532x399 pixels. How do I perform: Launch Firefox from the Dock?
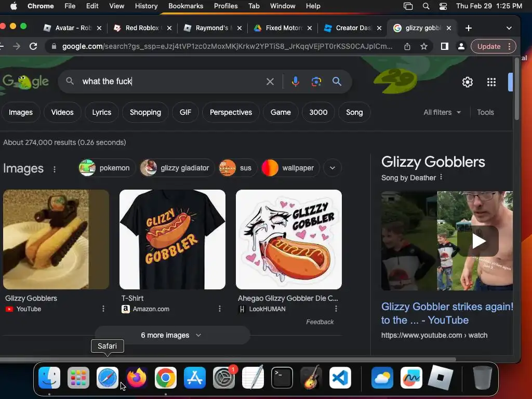(137, 378)
